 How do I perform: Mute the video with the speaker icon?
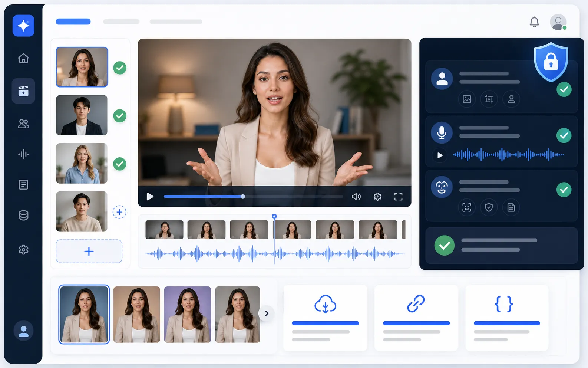pyautogui.click(x=356, y=197)
